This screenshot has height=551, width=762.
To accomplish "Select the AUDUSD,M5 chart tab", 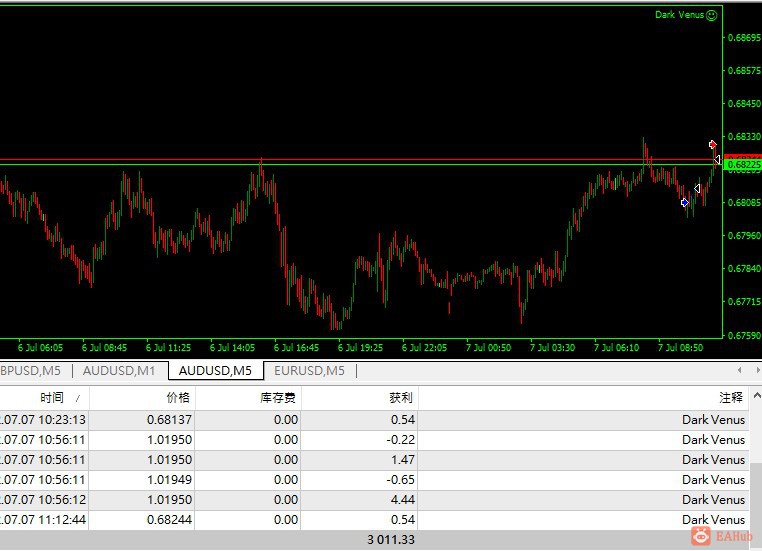I will click(x=215, y=371).
